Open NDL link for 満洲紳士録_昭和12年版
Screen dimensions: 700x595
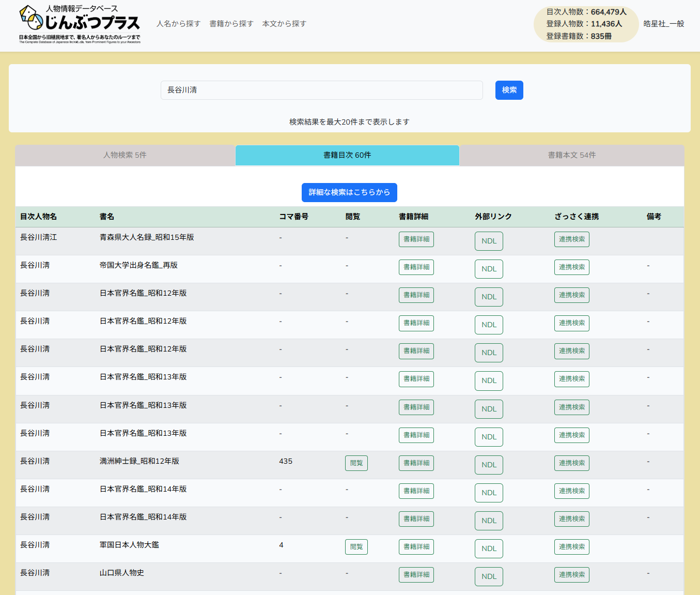pyautogui.click(x=489, y=465)
